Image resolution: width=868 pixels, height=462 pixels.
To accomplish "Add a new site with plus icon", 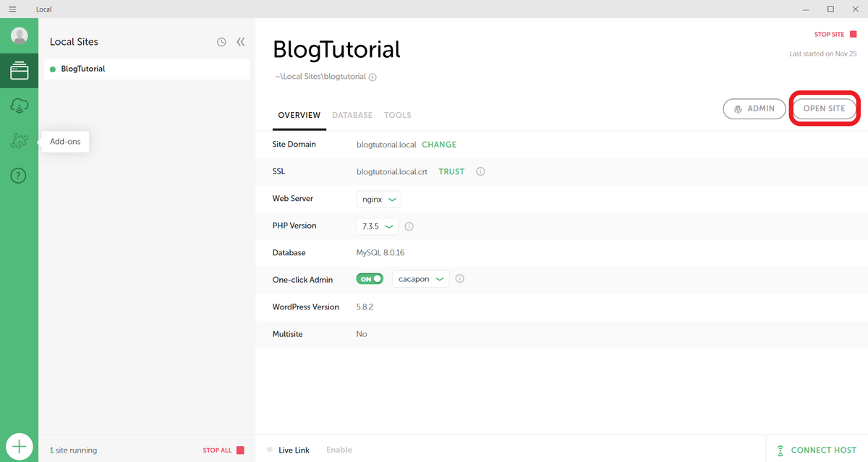I will pos(19,447).
